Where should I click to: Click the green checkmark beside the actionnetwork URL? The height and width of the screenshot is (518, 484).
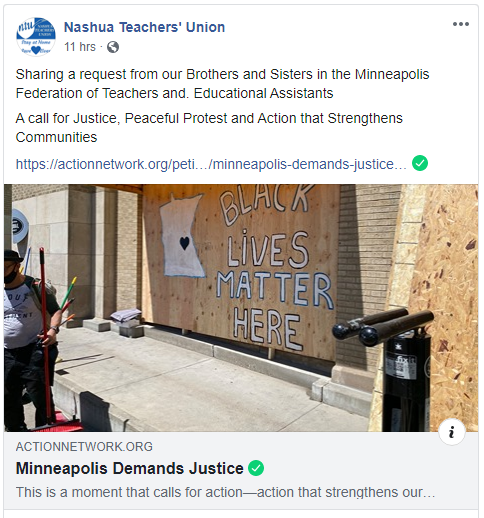[420, 163]
